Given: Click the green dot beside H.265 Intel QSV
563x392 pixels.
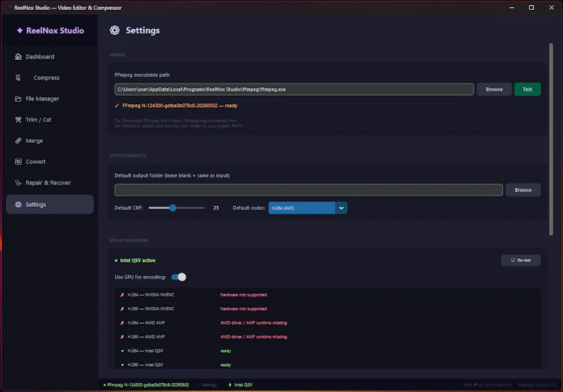Looking at the screenshot, I should [x=122, y=365].
